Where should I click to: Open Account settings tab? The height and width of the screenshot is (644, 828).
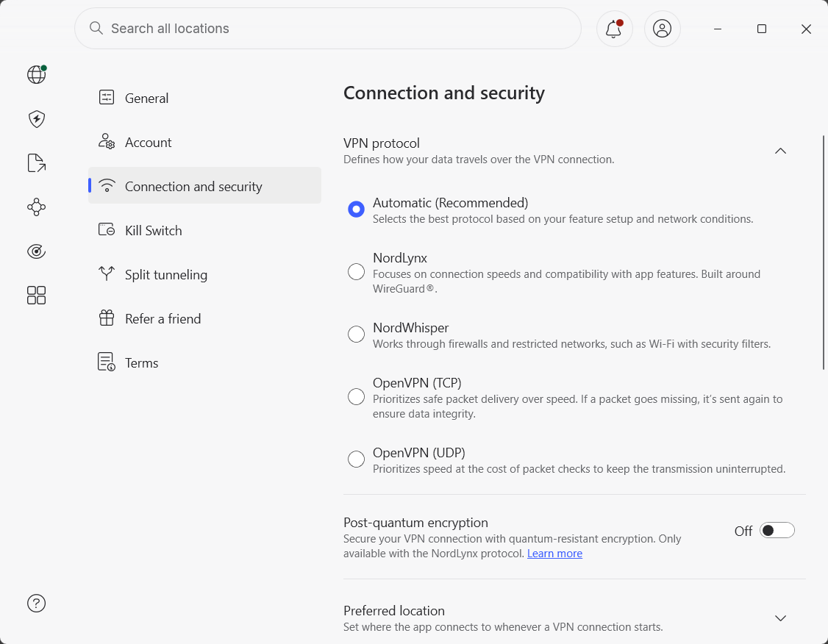click(204, 142)
